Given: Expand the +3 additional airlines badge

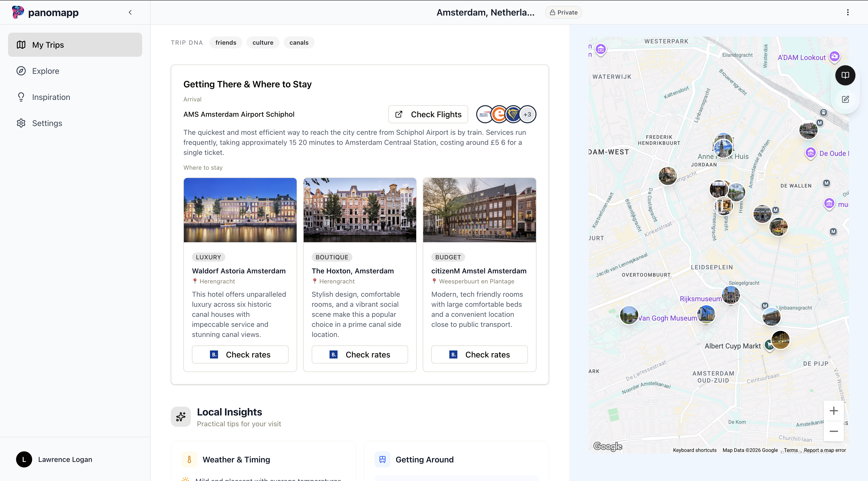Looking at the screenshot, I should tap(527, 114).
